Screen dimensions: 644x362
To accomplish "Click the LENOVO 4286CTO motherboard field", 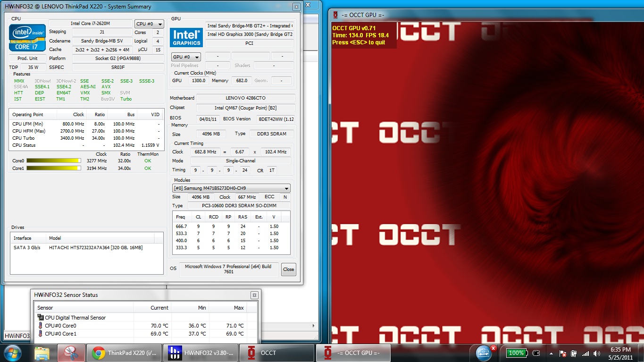I will click(x=246, y=98).
